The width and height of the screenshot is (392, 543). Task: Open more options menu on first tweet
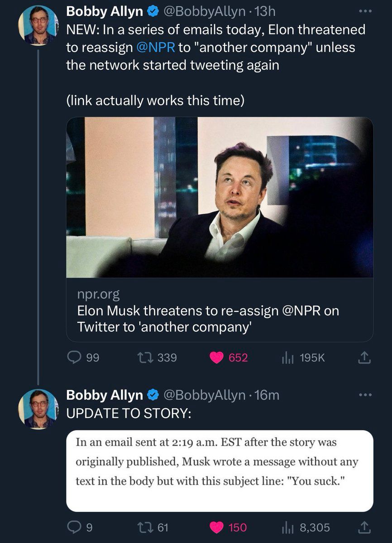[364, 10]
